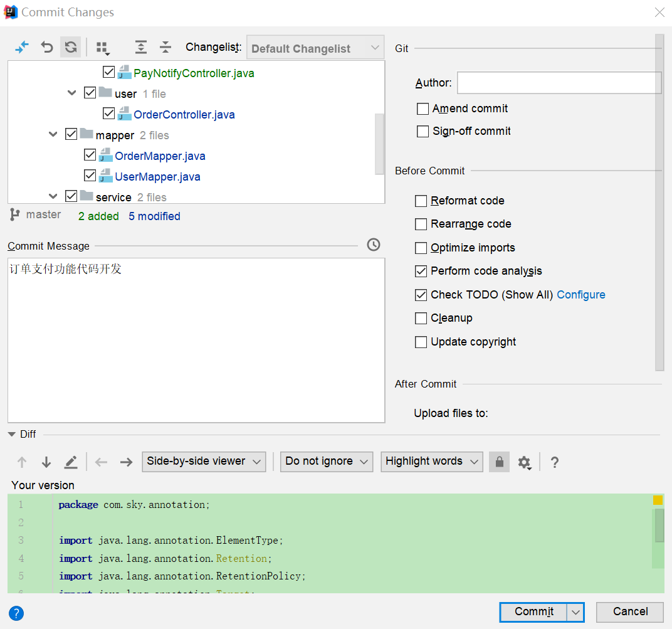Click the Expand All tree icon
672x629 pixels.
141,47
